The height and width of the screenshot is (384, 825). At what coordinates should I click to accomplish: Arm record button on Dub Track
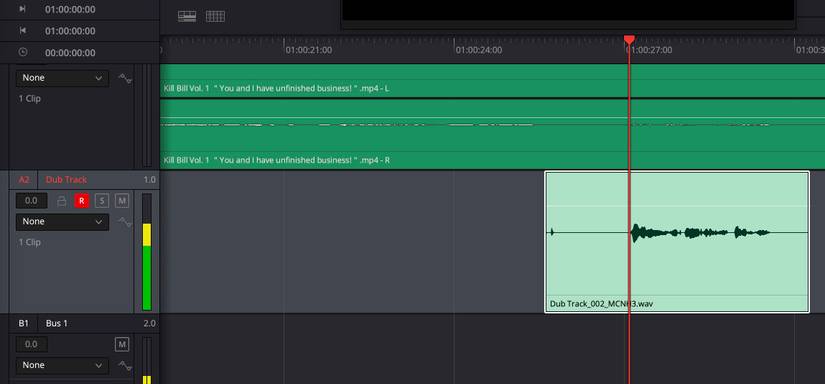click(82, 200)
